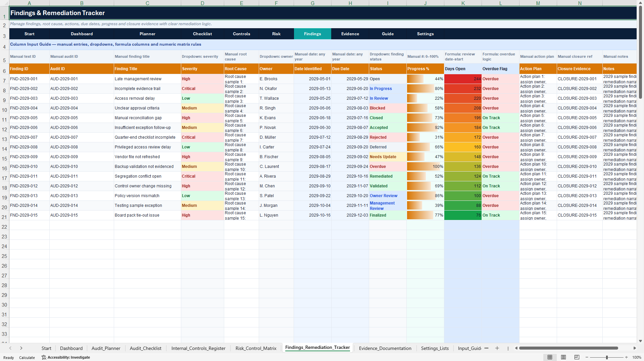This screenshot has width=644, height=361.
Task: Select cell FND-2029-007
Action: [29, 137]
